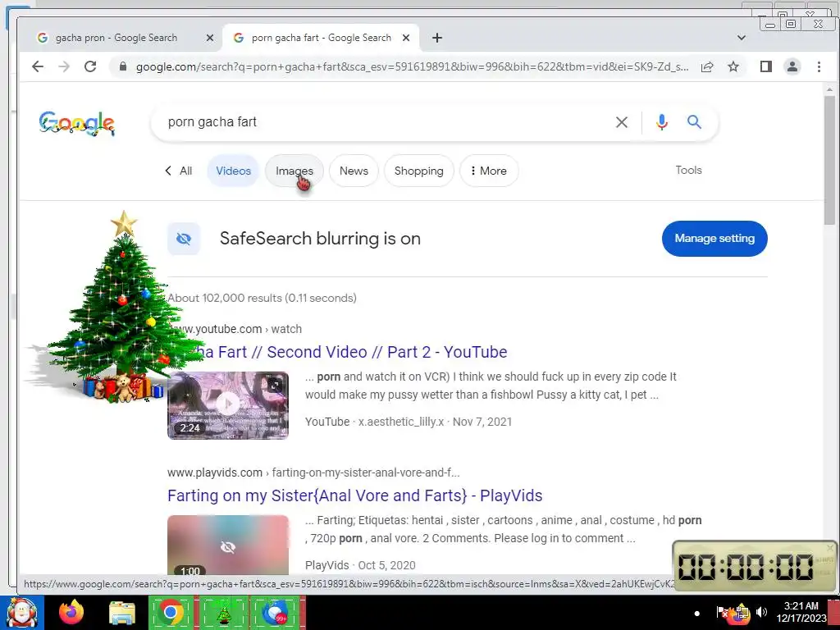Expand the More search filter menu
This screenshot has height=630, width=840.
489,171
